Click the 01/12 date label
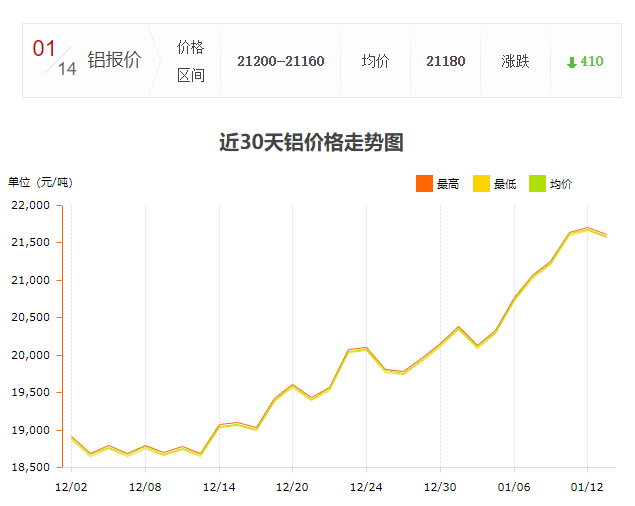The image size is (635, 506). pyautogui.click(x=587, y=487)
